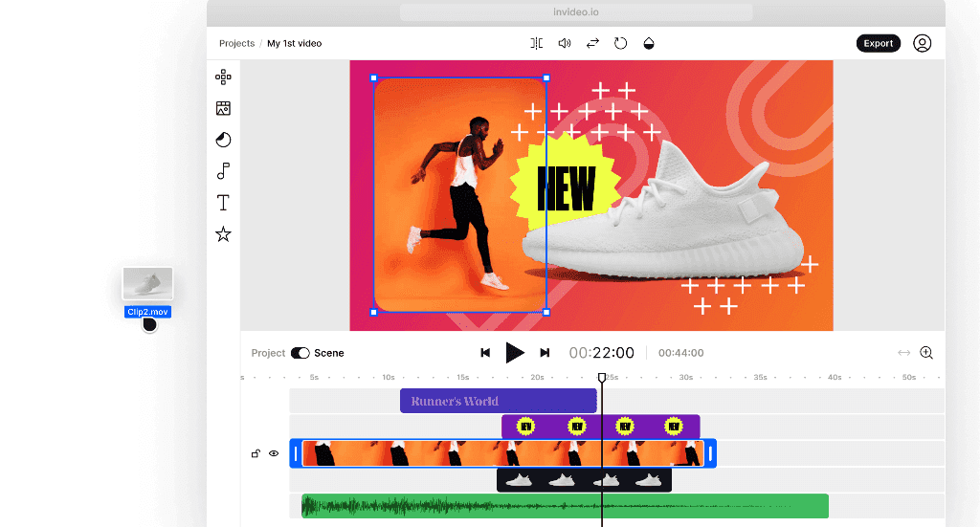980x527 pixels.
Task: Click the volume speaker icon in toolbar
Action: (565, 43)
